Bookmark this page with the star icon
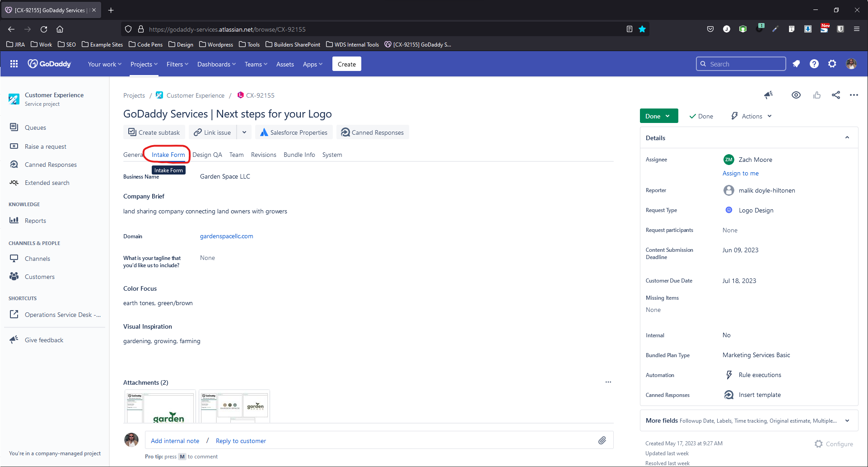 click(642, 29)
